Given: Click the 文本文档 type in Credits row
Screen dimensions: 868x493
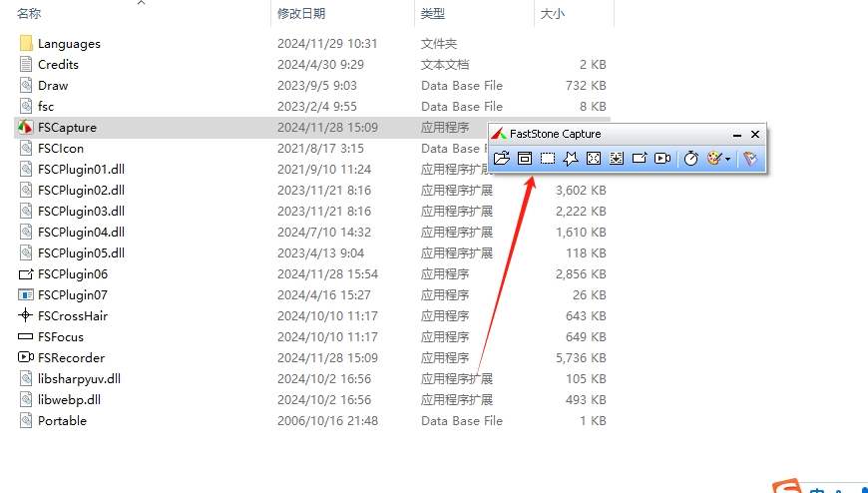Looking at the screenshot, I should point(445,65).
